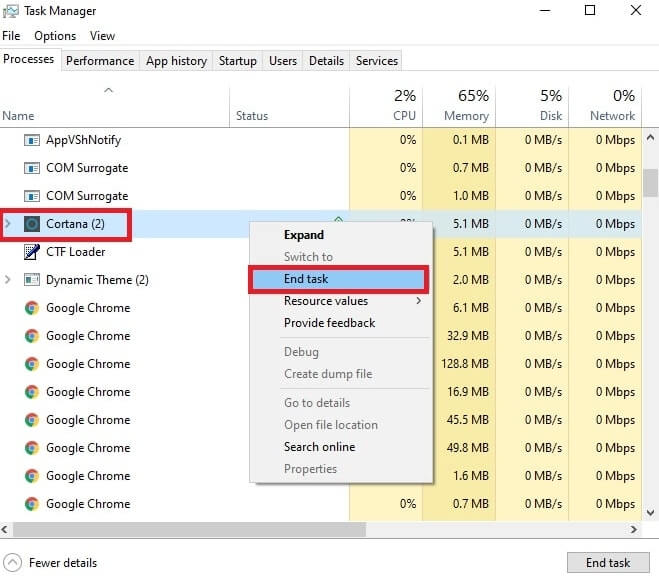
Task: Click the scroll up arrow
Action: pos(651,137)
